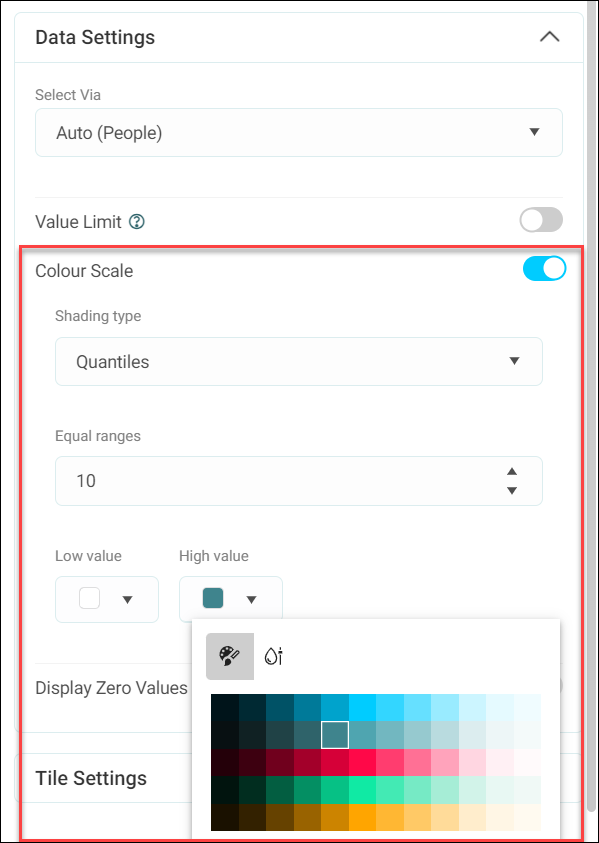Open the palette swatches tab
Image resolution: width=599 pixels, height=843 pixels.
tap(230, 656)
